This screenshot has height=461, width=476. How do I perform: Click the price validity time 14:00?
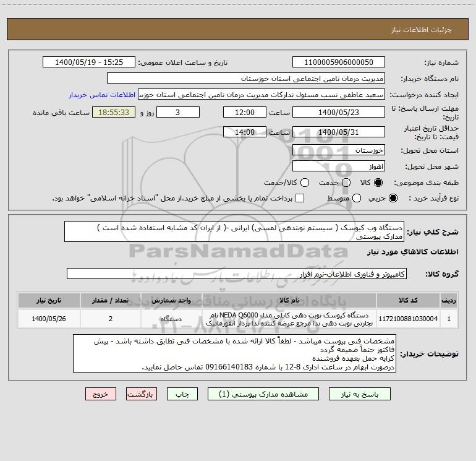(x=245, y=132)
